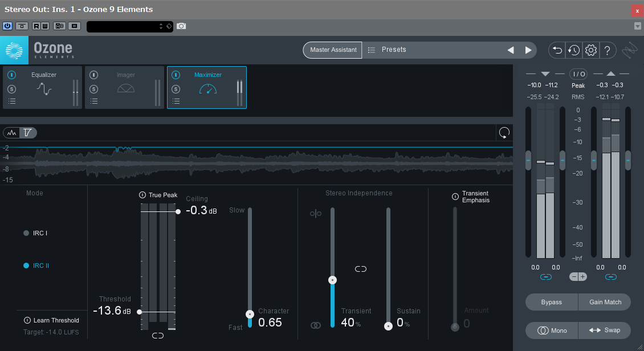
Task: Solo the Maximizer module
Action: click(x=176, y=89)
